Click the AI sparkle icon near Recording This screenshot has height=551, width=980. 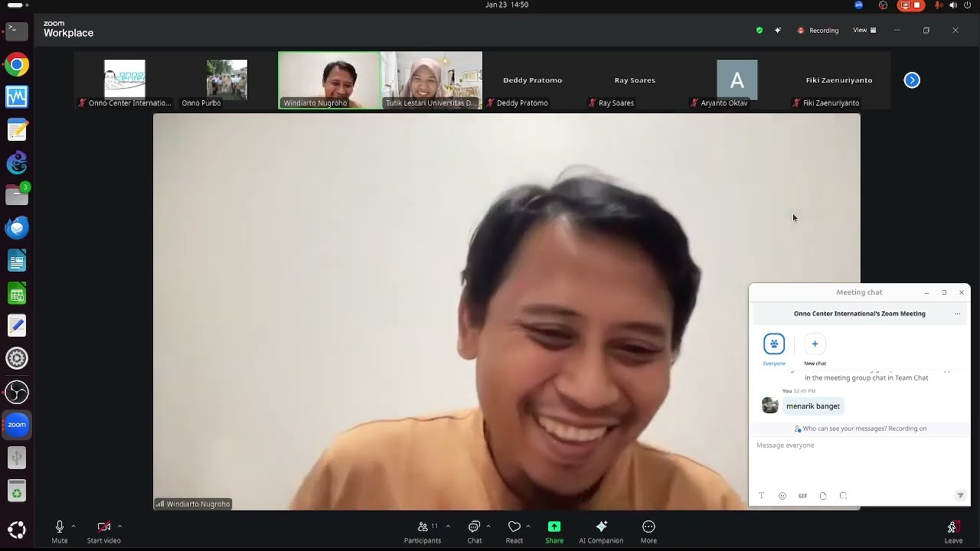[778, 31]
